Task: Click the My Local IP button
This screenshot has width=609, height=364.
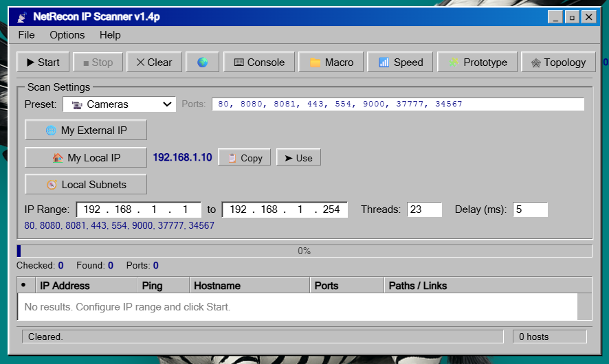Action: (x=86, y=157)
